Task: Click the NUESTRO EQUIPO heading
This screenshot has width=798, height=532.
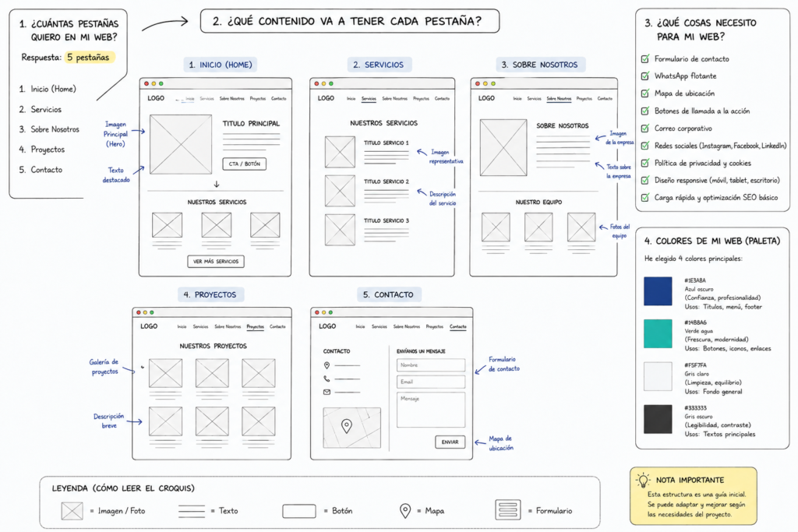Action: [x=538, y=202]
